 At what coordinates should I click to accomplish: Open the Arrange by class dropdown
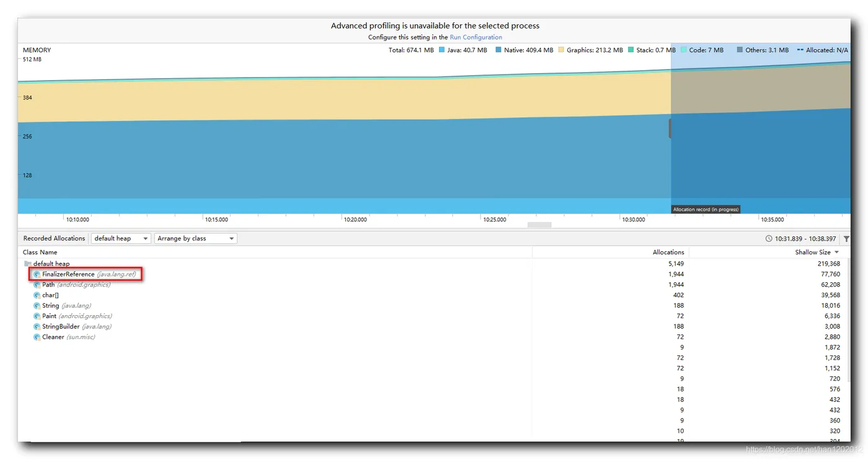pyautogui.click(x=196, y=238)
